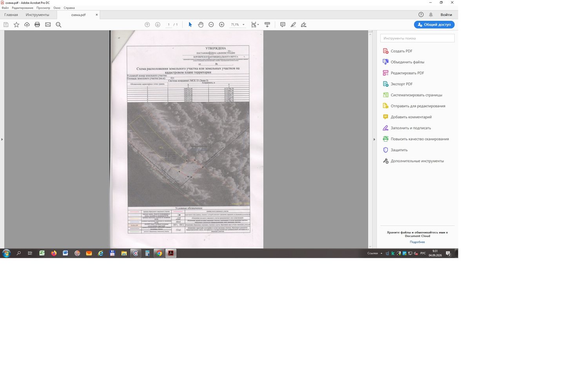The image size is (588, 366).
Task: Open text search with the magnifier toolbar icon
Action: coord(58,25)
